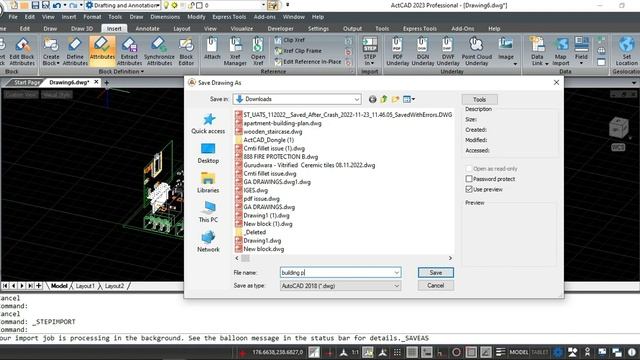The width and height of the screenshot is (640, 360).
Task: Click the Edit Block Attributes ribbon icon
Action: pyautogui.click(x=22, y=51)
